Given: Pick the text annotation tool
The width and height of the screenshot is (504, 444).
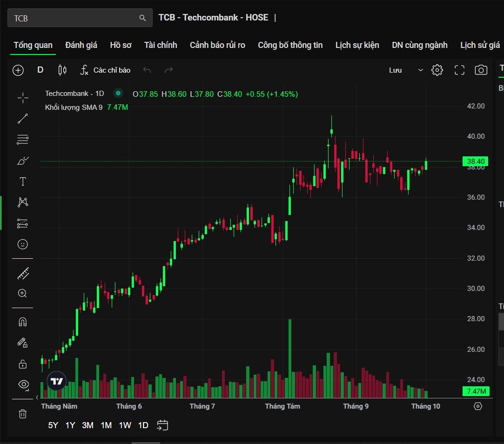Looking at the screenshot, I should pos(22,182).
